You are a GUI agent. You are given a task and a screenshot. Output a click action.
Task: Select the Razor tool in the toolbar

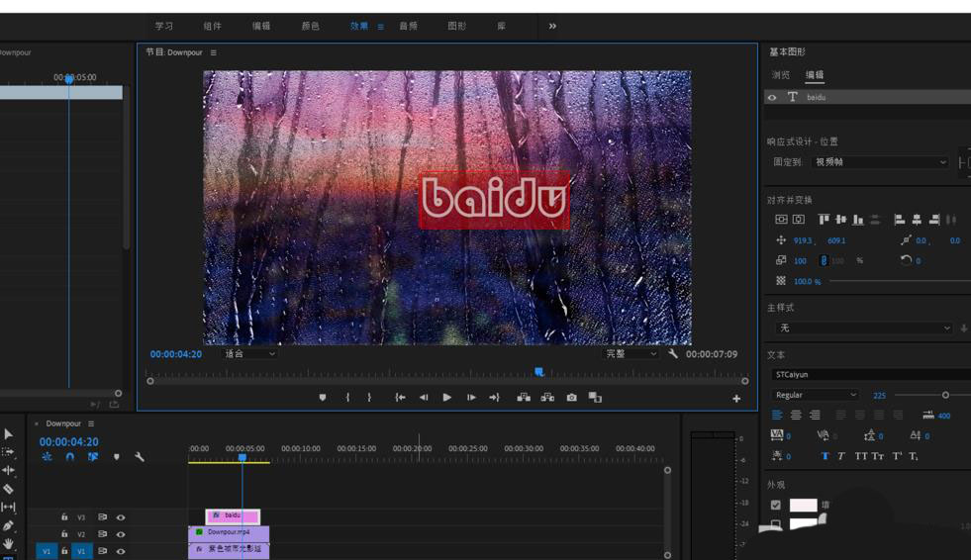tap(8, 489)
